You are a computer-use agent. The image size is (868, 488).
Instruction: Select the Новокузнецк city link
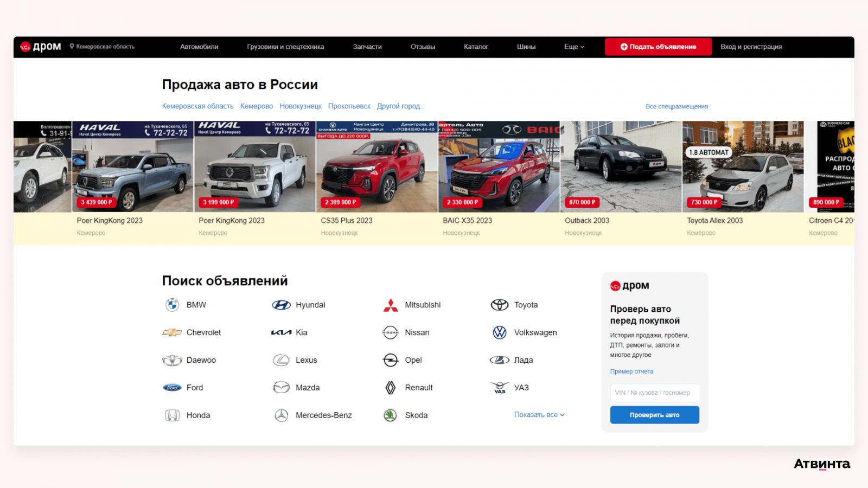point(301,106)
